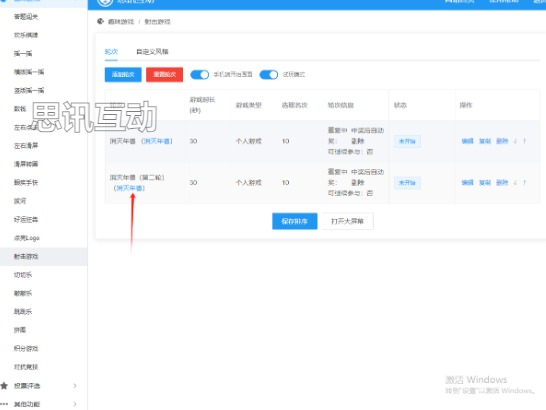This screenshot has width=546, height=410.
Task: Click the move-up arrow in the first round row
Action: (524, 141)
